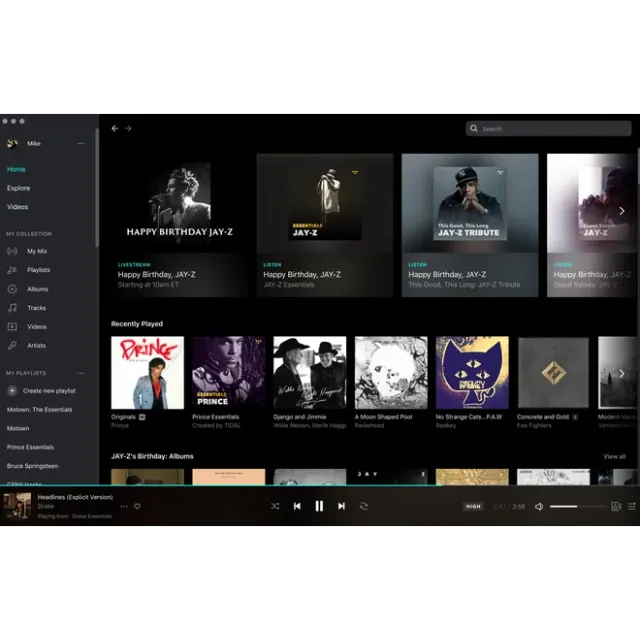Screen dimensions: 640x640
Task: Open the play queue icon
Action: click(632, 507)
